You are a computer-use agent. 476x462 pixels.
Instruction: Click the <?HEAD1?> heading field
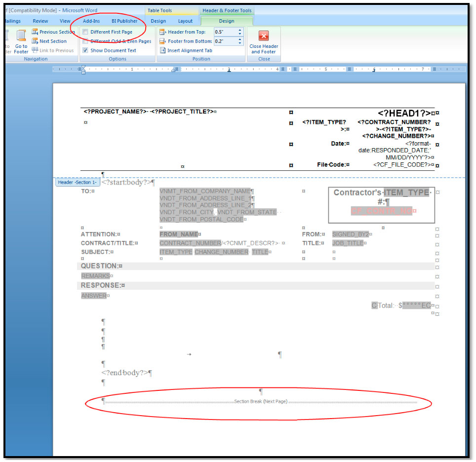(x=404, y=113)
